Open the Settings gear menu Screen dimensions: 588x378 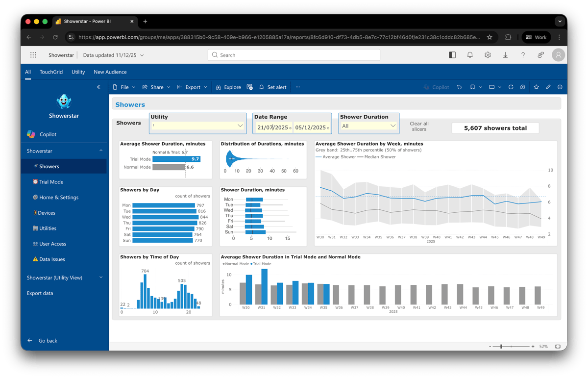[x=488, y=55]
